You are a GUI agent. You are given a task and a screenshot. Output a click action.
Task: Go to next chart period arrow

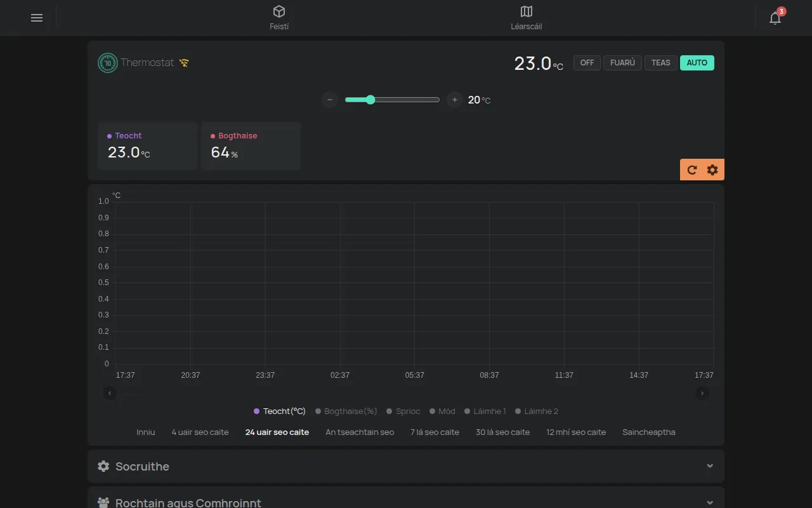click(x=702, y=393)
